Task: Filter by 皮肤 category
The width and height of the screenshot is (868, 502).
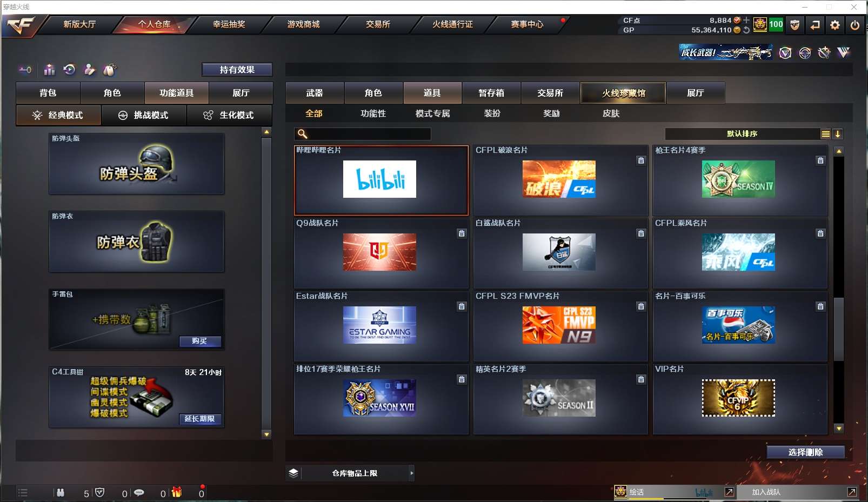Action: (611, 113)
